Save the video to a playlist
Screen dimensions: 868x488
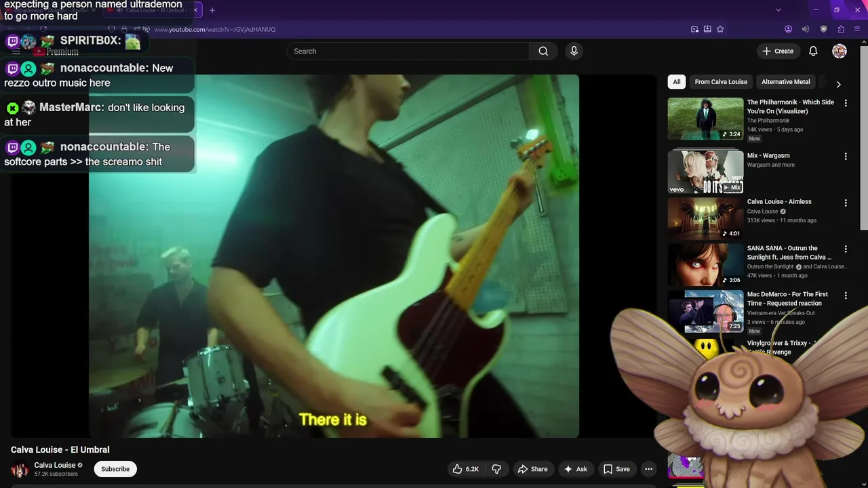pyautogui.click(x=616, y=469)
